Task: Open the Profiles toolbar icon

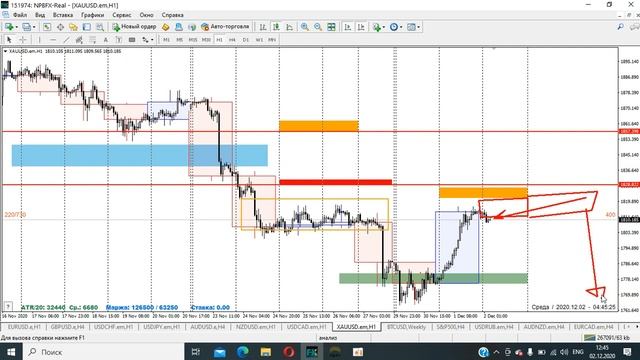Action: tap(27, 27)
